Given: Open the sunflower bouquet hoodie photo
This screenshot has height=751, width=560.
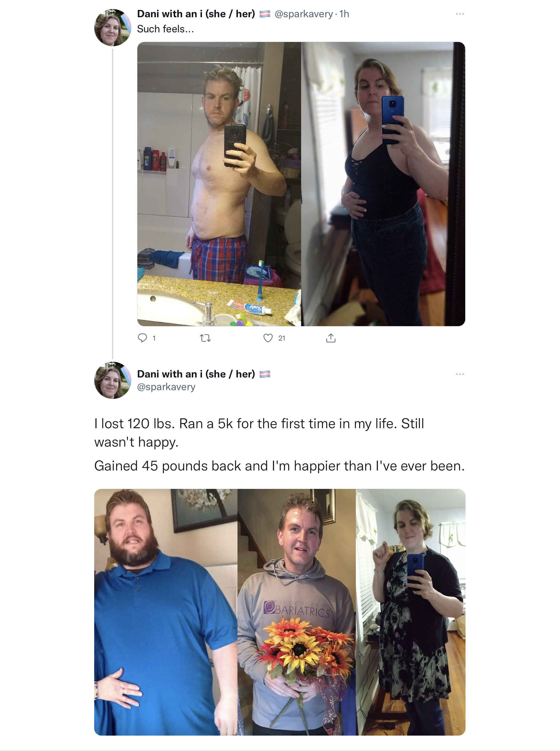Looking at the screenshot, I should point(297,612).
